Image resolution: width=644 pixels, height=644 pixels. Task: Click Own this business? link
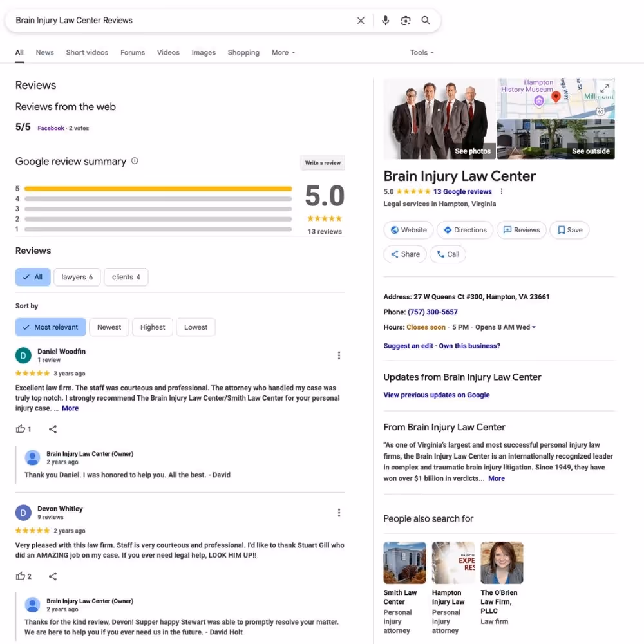[469, 346]
